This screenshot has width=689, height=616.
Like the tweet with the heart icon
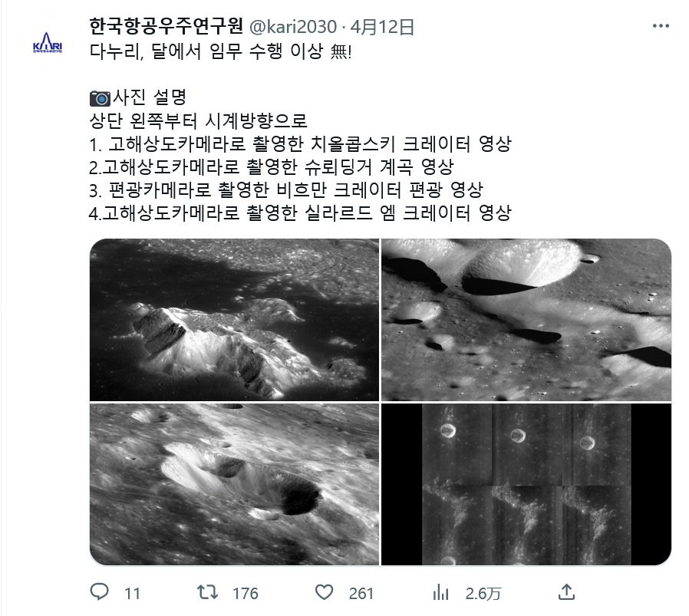click(x=325, y=593)
